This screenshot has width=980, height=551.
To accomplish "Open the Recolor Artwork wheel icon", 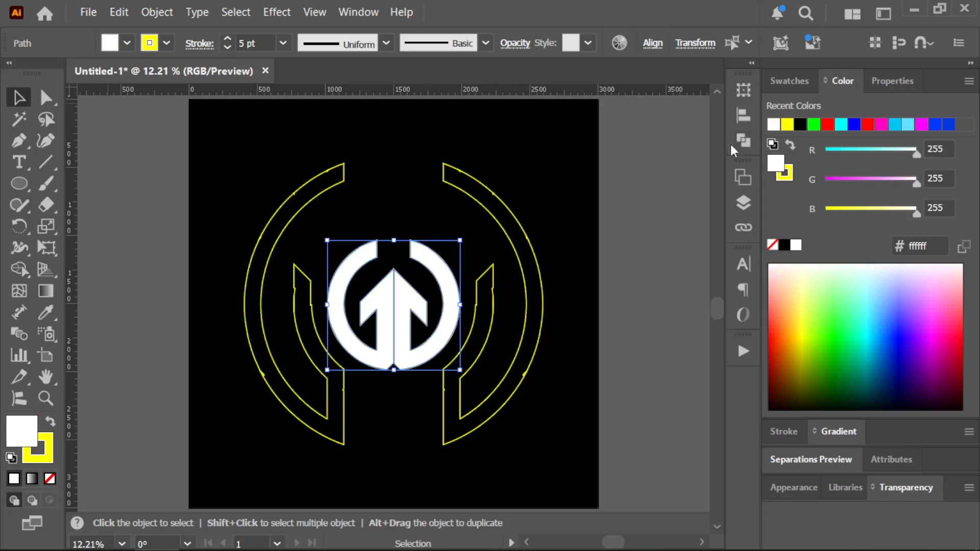I will pyautogui.click(x=619, y=43).
